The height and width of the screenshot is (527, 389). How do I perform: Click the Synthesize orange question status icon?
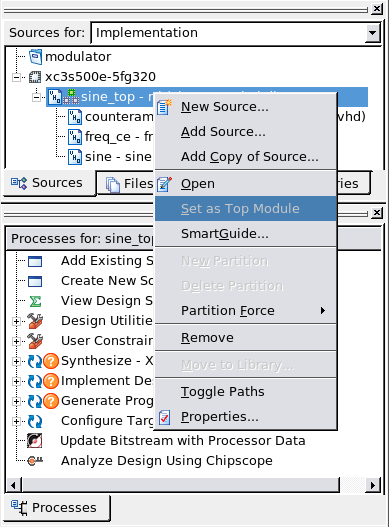[51, 361]
